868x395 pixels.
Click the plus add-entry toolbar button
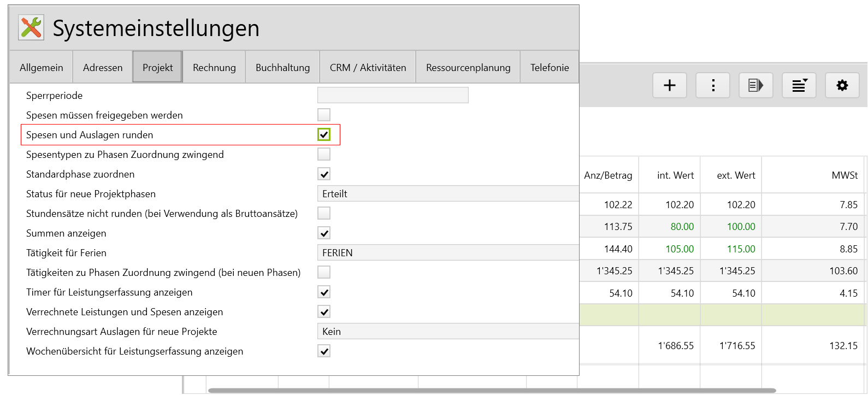[x=669, y=85]
